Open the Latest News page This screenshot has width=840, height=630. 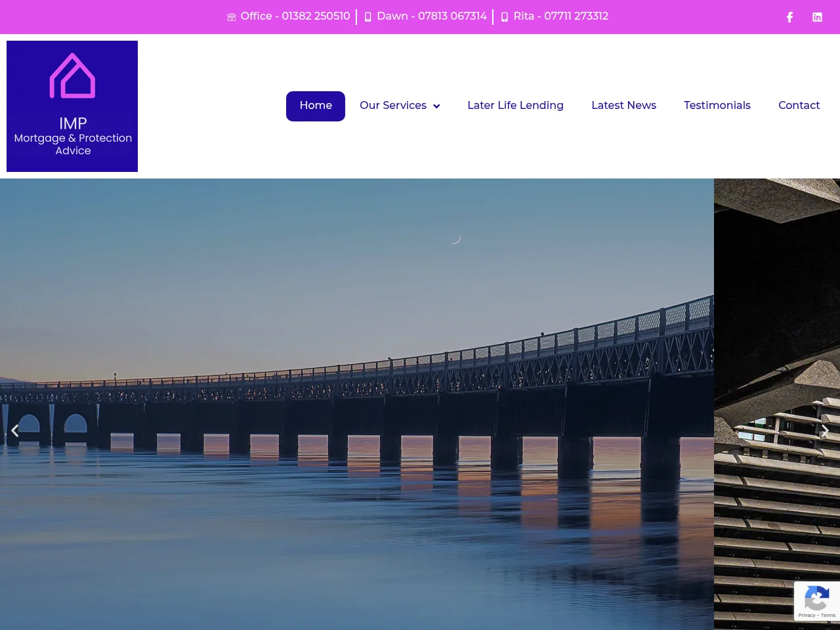(623, 106)
